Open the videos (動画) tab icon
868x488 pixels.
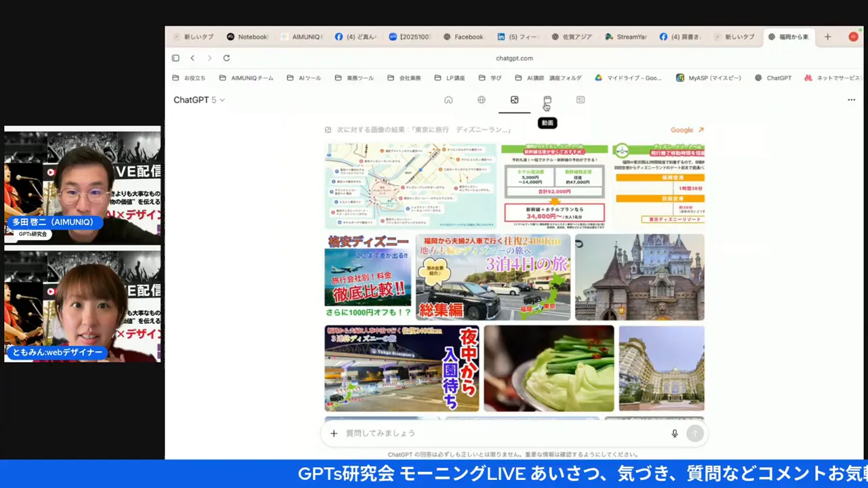click(x=547, y=100)
